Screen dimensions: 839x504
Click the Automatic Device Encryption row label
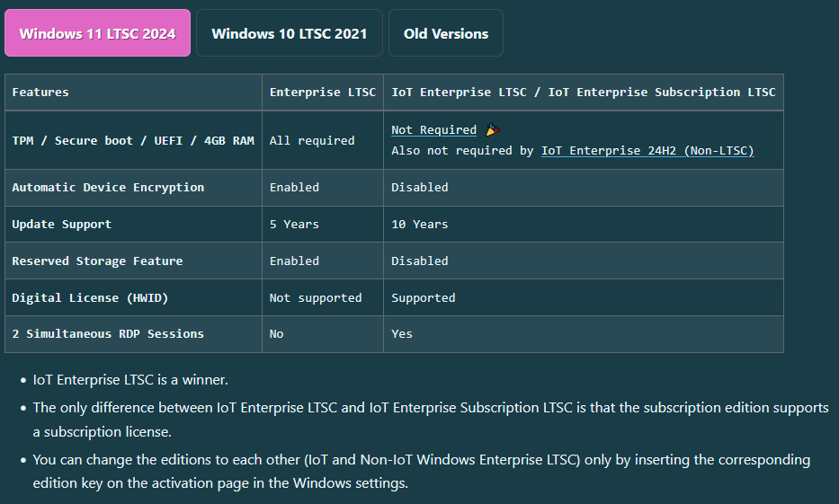[133, 188]
